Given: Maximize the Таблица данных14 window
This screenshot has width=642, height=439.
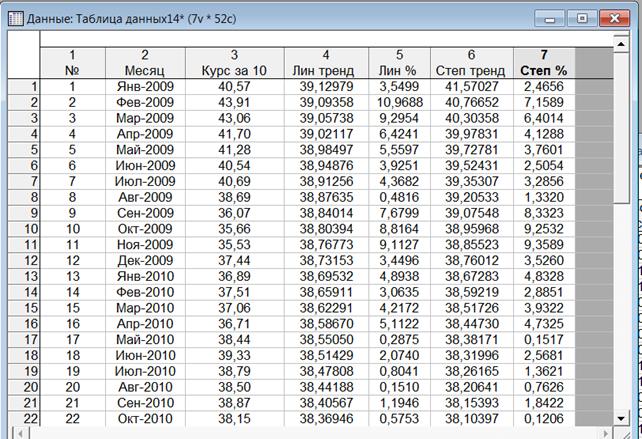Looking at the screenshot, I should pos(582,18).
